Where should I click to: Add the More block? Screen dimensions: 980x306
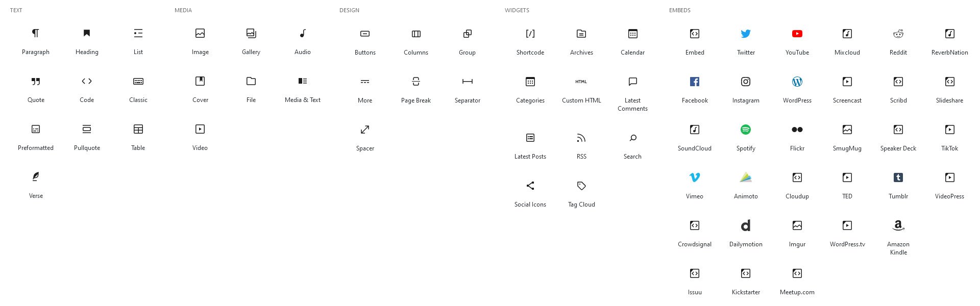365,90
